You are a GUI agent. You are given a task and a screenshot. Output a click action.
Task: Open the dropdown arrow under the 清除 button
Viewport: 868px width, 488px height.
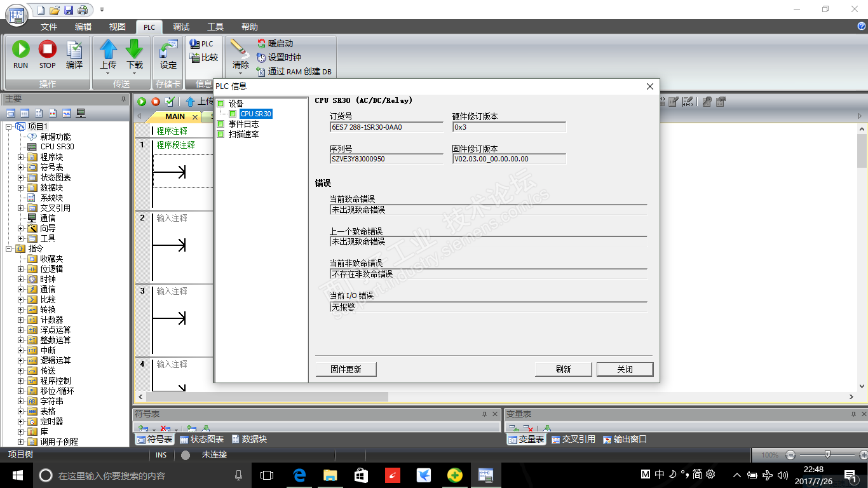(x=241, y=73)
